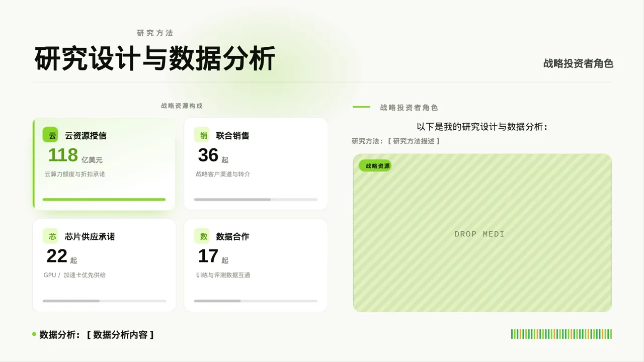
Task: Click the 亿美元 unit next to 118
Action: (92, 160)
